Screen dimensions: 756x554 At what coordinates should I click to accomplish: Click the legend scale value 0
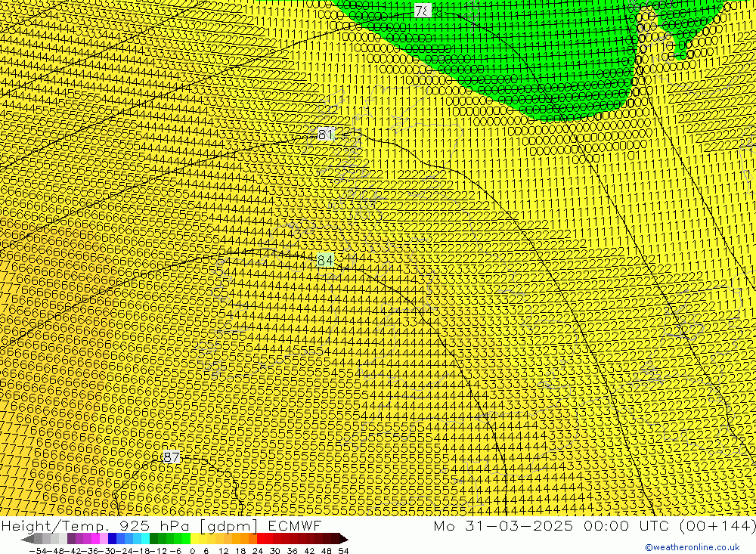coord(192,551)
